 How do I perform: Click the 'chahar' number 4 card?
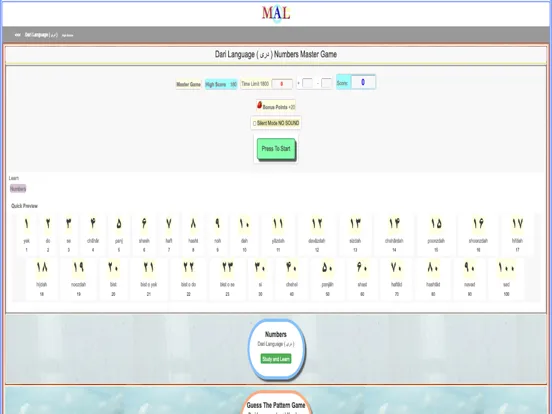93,234
